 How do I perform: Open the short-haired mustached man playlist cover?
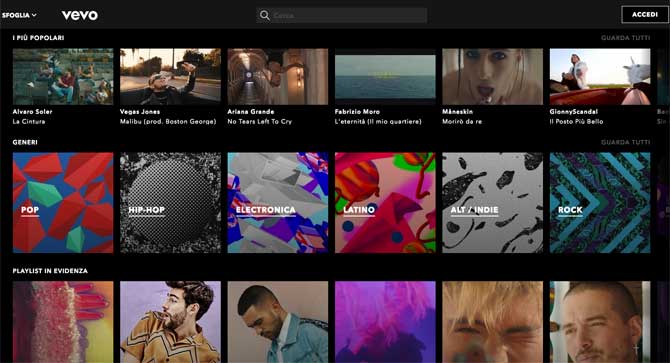[600, 322]
